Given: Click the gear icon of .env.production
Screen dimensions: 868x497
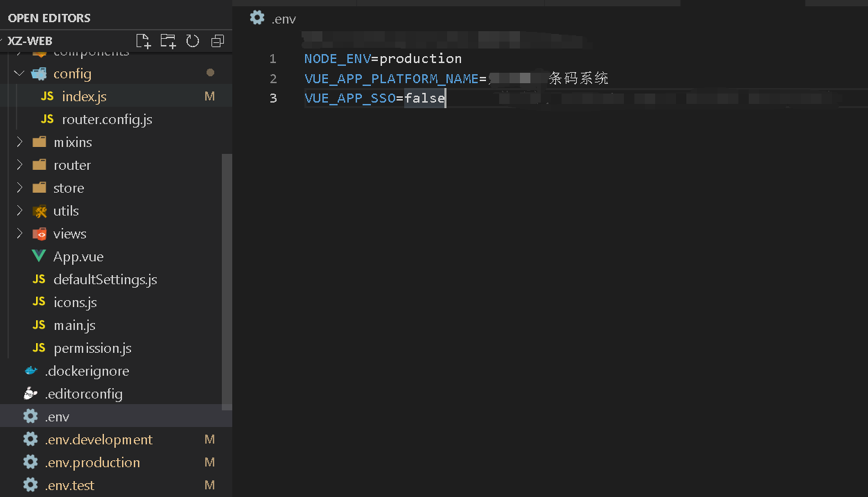Looking at the screenshot, I should (31, 462).
